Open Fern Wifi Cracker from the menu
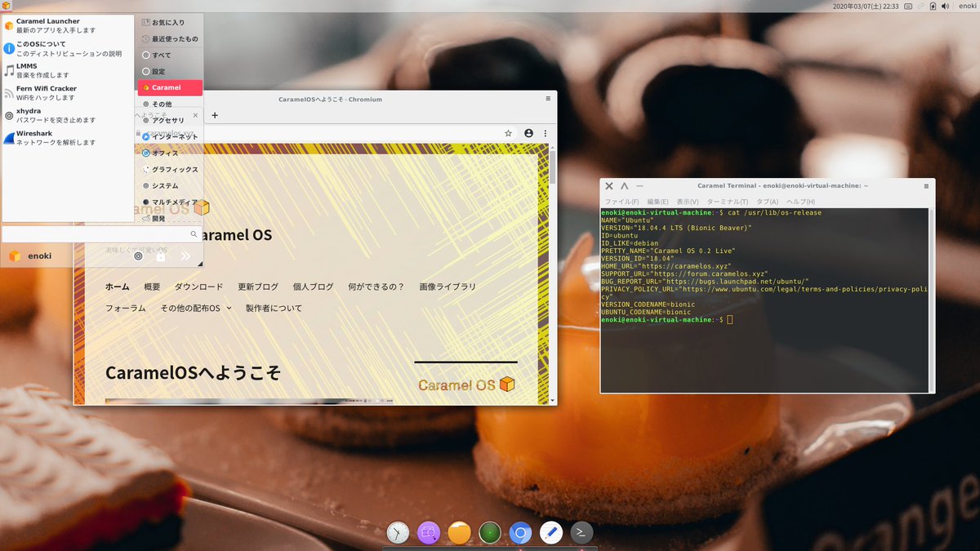The height and width of the screenshot is (551, 980). pyautogui.click(x=68, y=92)
